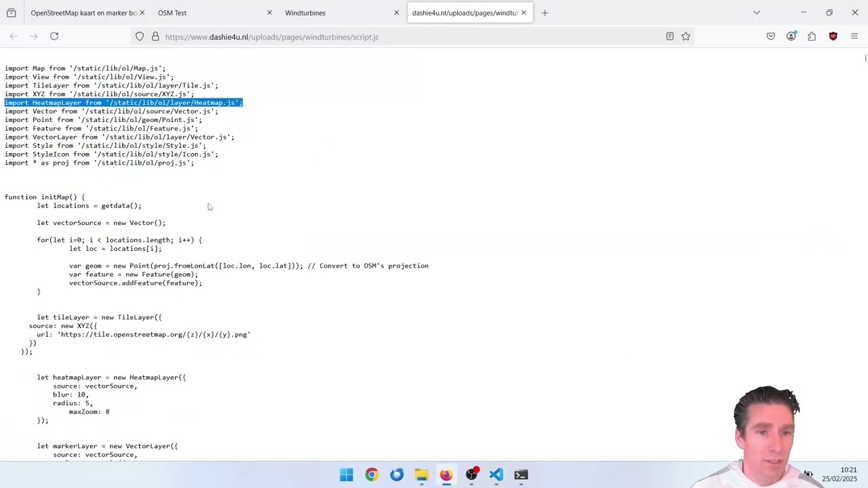
Task: Click the 'let locations = getdata();' line
Action: click(90, 205)
